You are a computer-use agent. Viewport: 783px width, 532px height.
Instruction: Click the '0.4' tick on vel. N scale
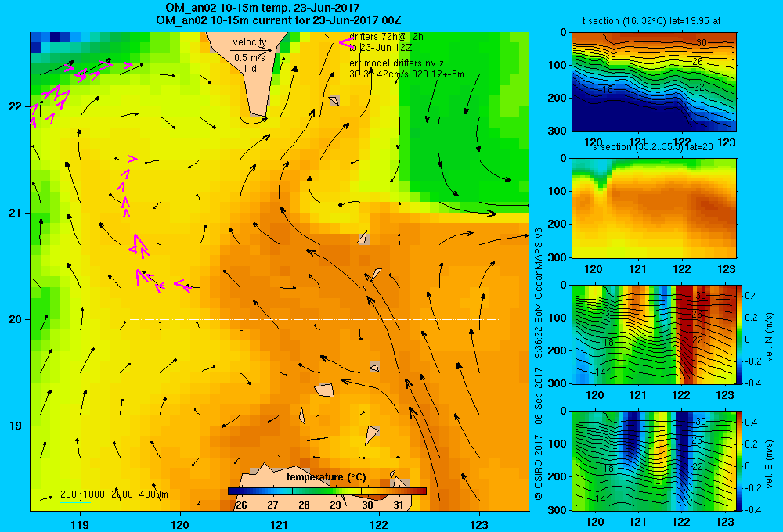752,296
